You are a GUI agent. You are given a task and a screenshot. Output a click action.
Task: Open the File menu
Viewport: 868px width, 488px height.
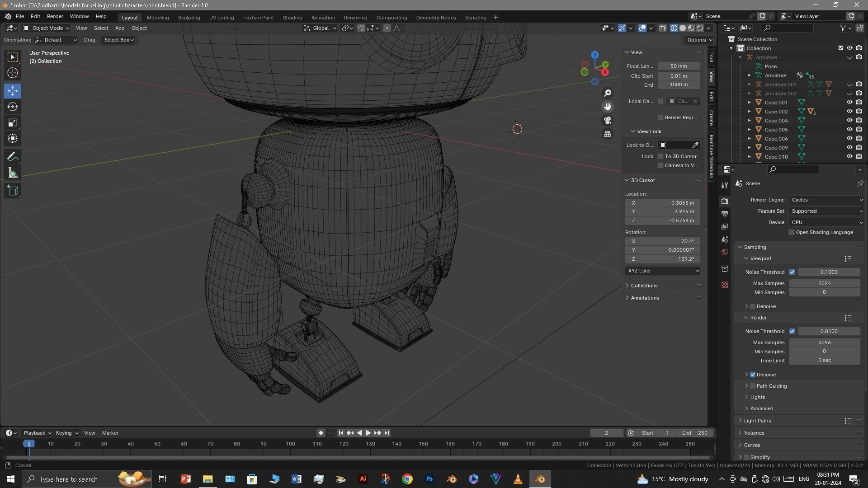point(20,16)
